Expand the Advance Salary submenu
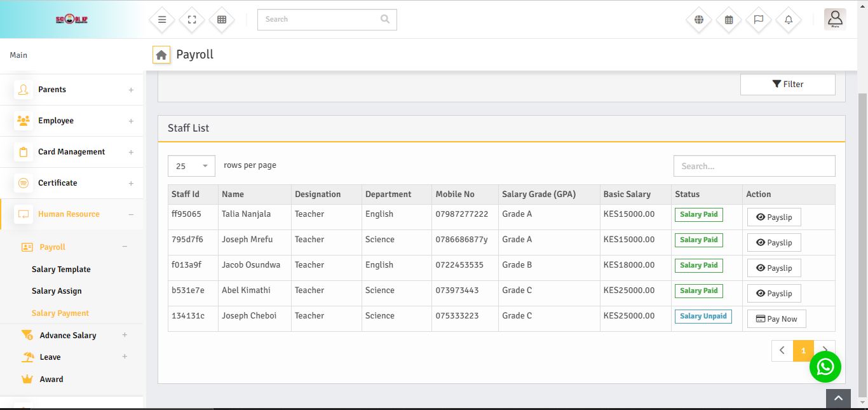868x410 pixels. 125,335
